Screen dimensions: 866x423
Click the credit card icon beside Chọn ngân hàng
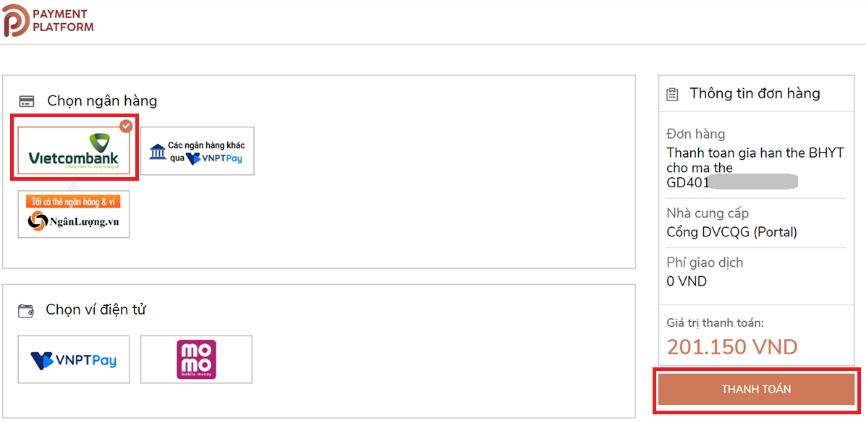[x=27, y=102]
